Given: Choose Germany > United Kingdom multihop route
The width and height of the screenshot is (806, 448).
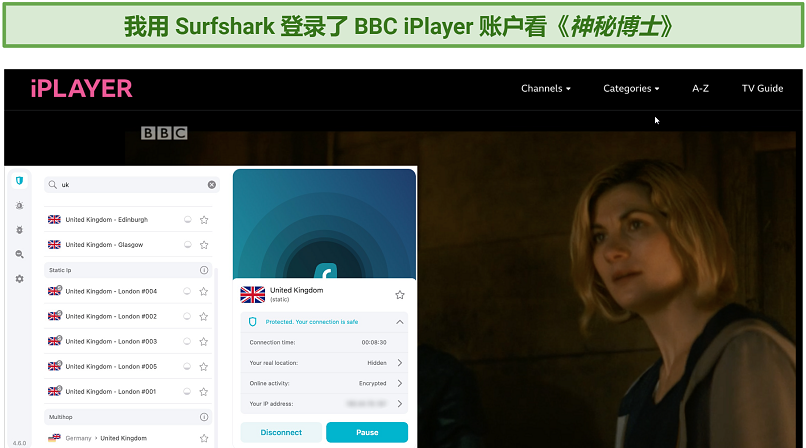Looking at the screenshot, I should [129, 438].
